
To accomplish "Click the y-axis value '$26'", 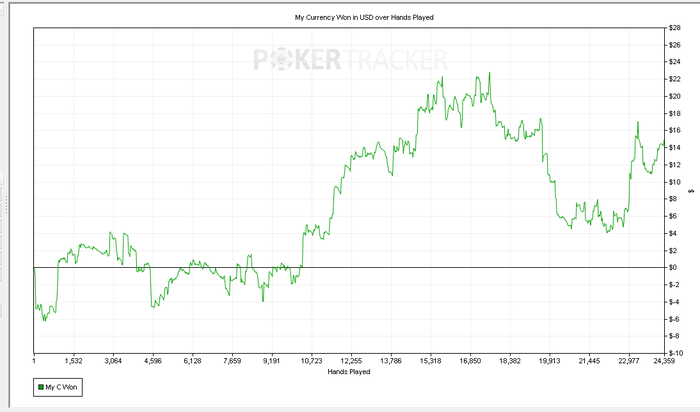I will pos(675,45).
